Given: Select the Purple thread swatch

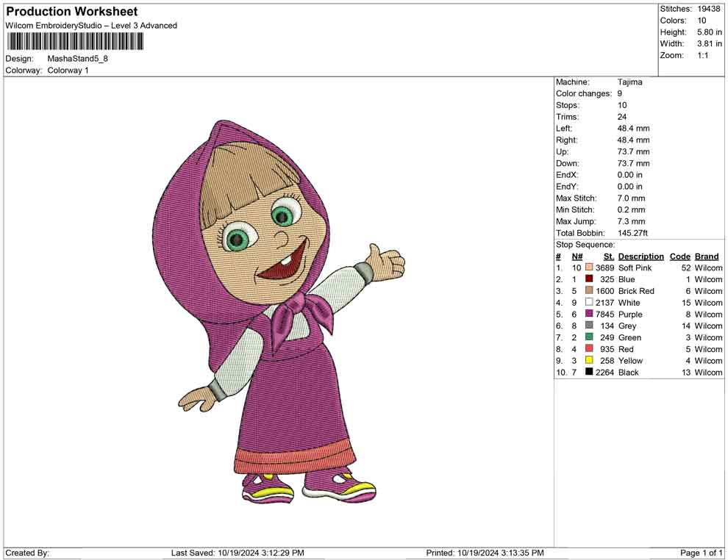Looking at the screenshot, I should tap(589, 314).
